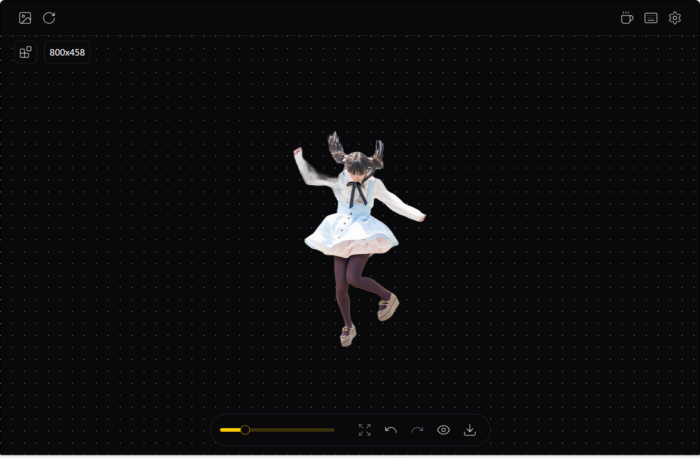Screen dimensions: 700x458
Task: Click the refresh/reset icon
Action: 49,18
